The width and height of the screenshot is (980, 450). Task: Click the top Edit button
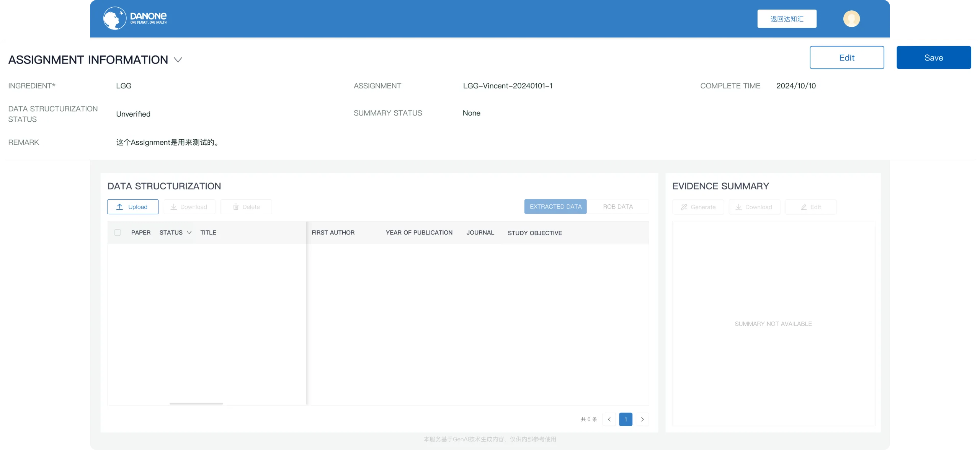coord(847,57)
